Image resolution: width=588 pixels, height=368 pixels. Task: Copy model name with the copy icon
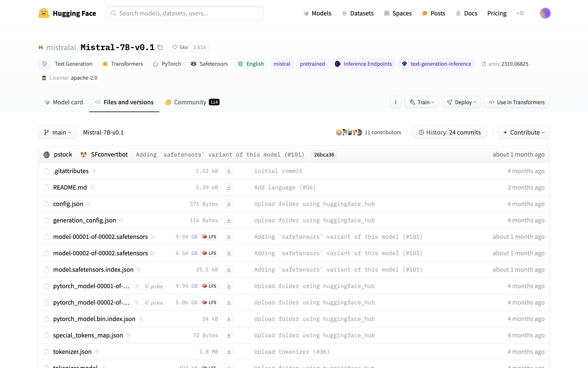[x=160, y=47]
